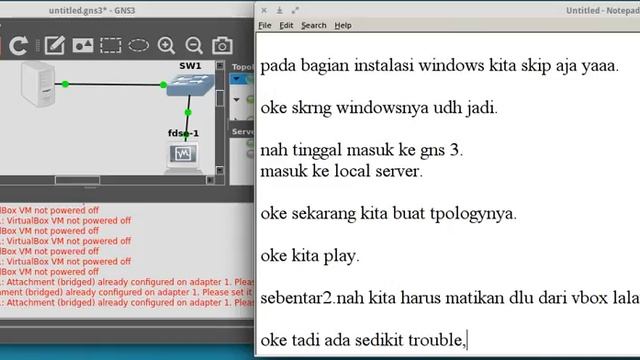Click the canvas vertical scrollbar thumb

pos(220,98)
